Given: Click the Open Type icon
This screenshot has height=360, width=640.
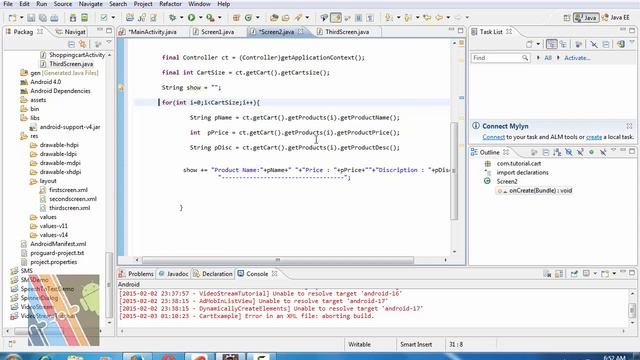Looking at the screenshot, I should tap(274, 18).
